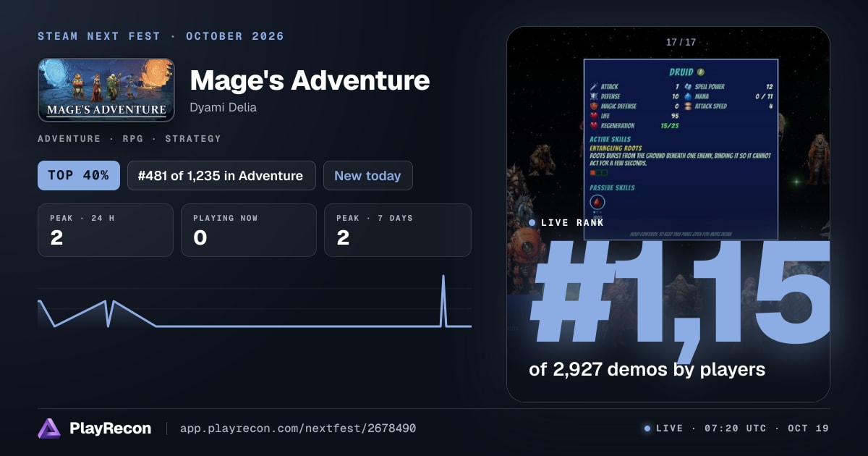Click the Entangling Roots skill level pips
Screen dimensions: 868x456
[598, 173]
